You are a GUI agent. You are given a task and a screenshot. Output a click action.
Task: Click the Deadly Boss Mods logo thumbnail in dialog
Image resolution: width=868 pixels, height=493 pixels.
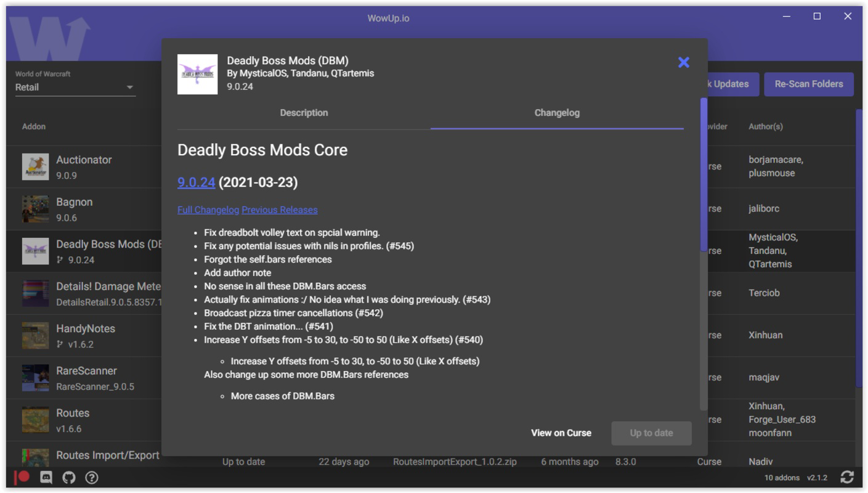click(x=197, y=74)
